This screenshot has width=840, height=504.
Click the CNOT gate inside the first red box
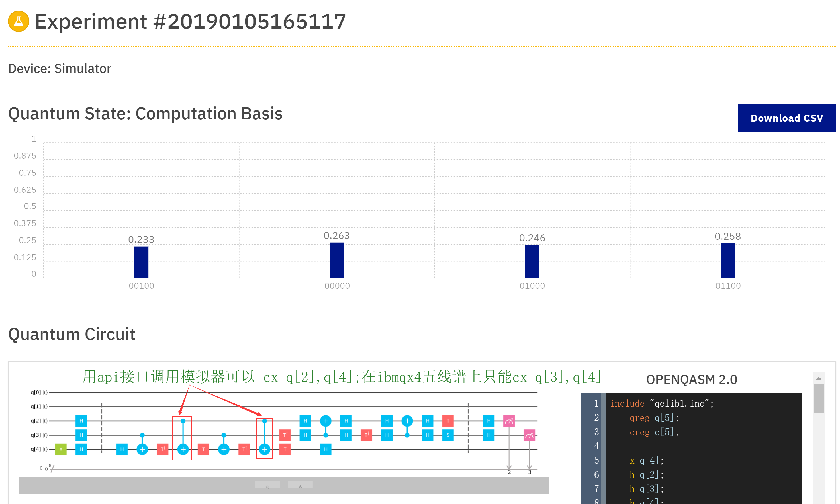coord(183,449)
